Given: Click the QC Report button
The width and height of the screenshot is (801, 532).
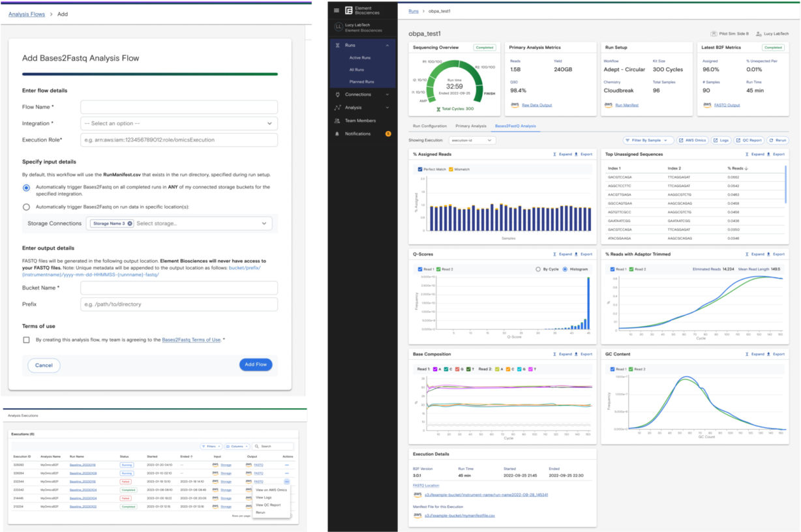Looking at the screenshot, I should (749, 140).
